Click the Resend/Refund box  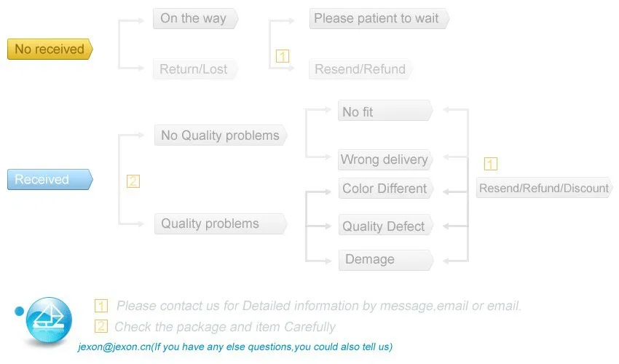pos(360,70)
